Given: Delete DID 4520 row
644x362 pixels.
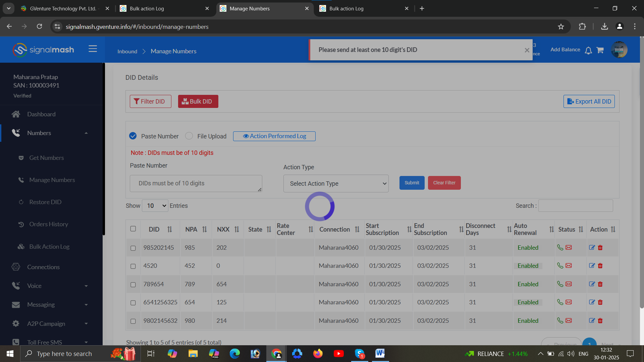Looking at the screenshot, I should [600, 265].
